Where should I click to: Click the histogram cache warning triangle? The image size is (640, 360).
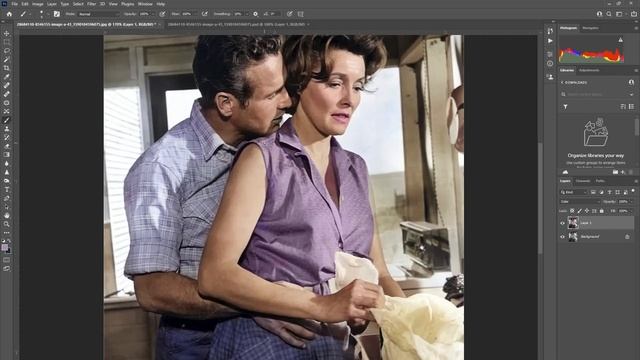point(620,40)
